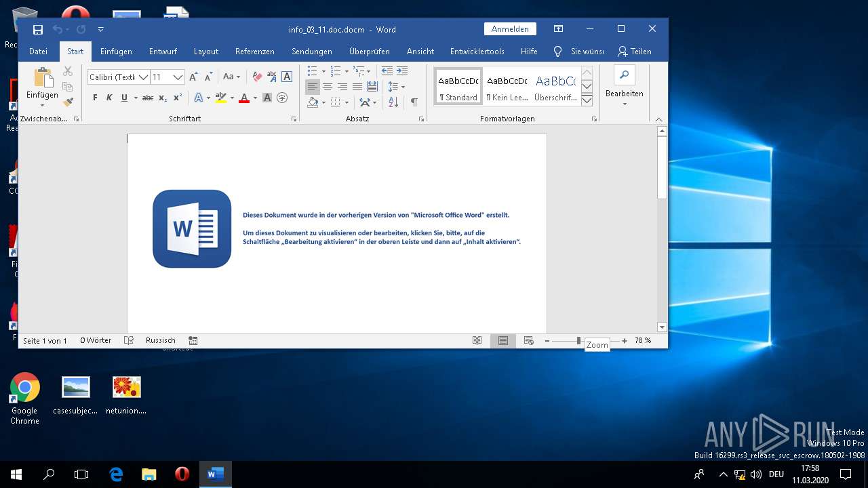Apply subscript formatting
This screenshot has height=488, width=868.
[x=163, y=98]
